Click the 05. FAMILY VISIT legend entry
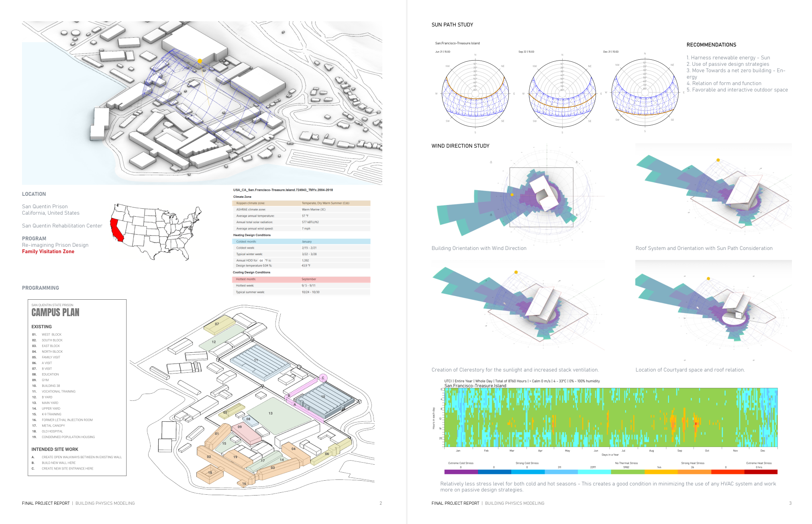The width and height of the screenshot is (812, 524). pyautogui.click(x=51, y=357)
